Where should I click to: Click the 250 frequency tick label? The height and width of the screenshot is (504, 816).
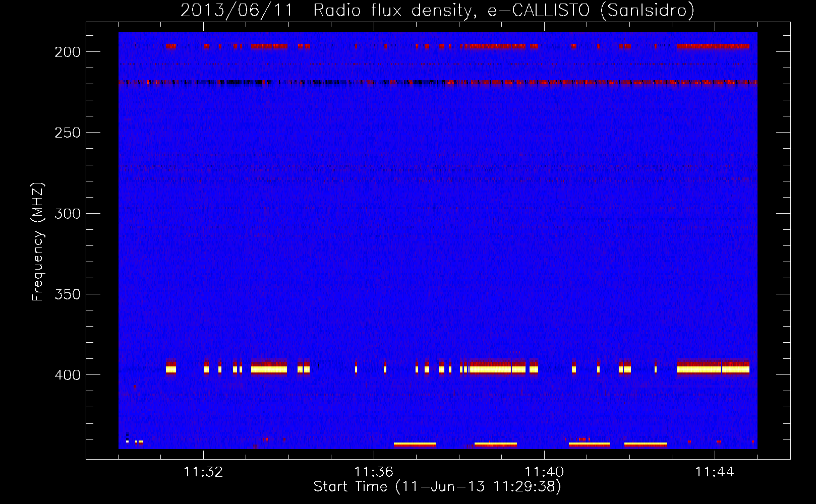pyautogui.click(x=68, y=133)
